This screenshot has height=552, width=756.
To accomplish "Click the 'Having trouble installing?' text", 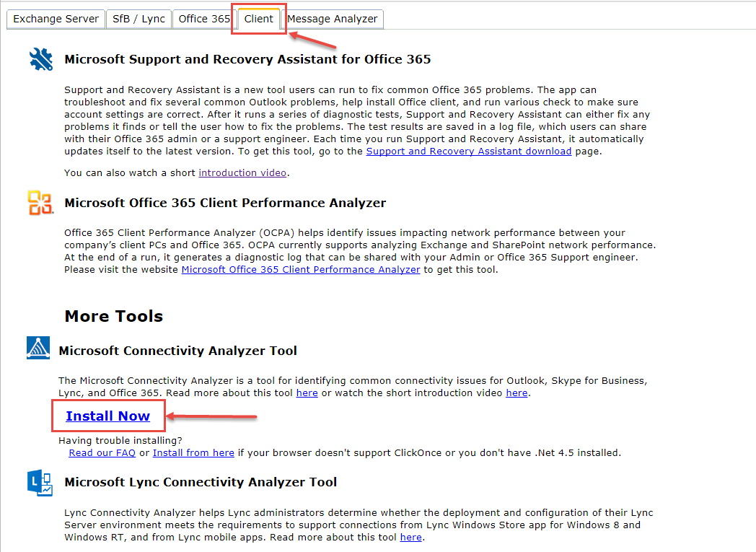I will (x=120, y=441).
